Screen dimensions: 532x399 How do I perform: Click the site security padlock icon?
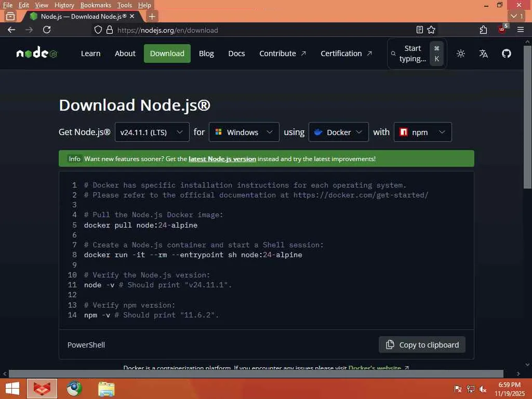click(109, 30)
